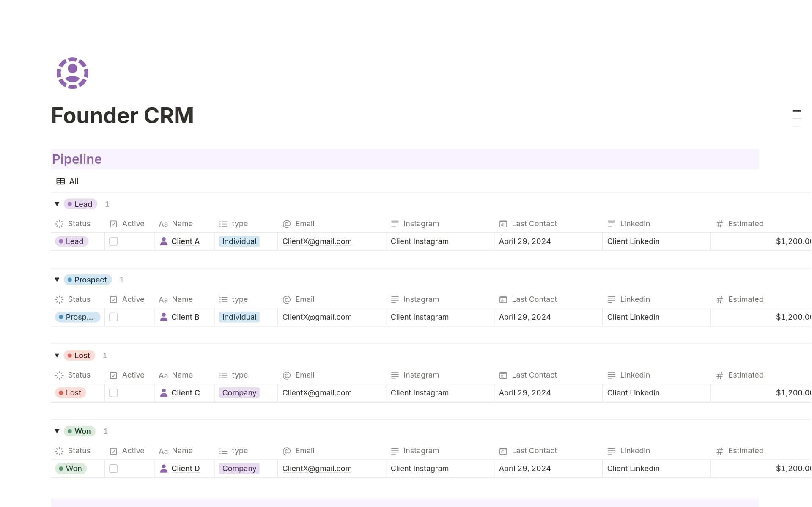The image size is (812, 507).
Task: Enable the Active checkbox in Client D's row
Action: click(113, 468)
